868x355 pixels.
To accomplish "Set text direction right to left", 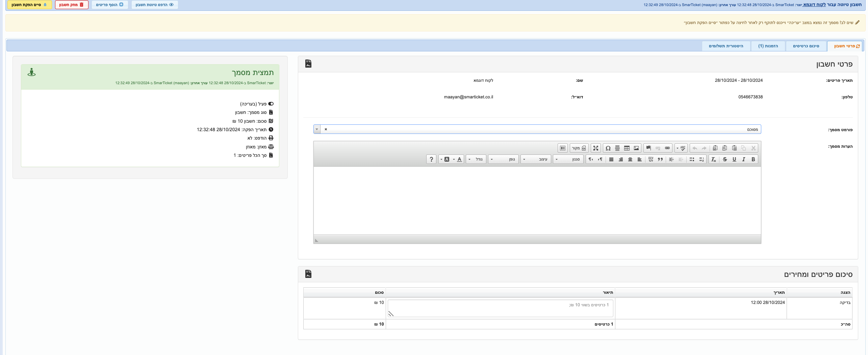I will click(591, 159).
